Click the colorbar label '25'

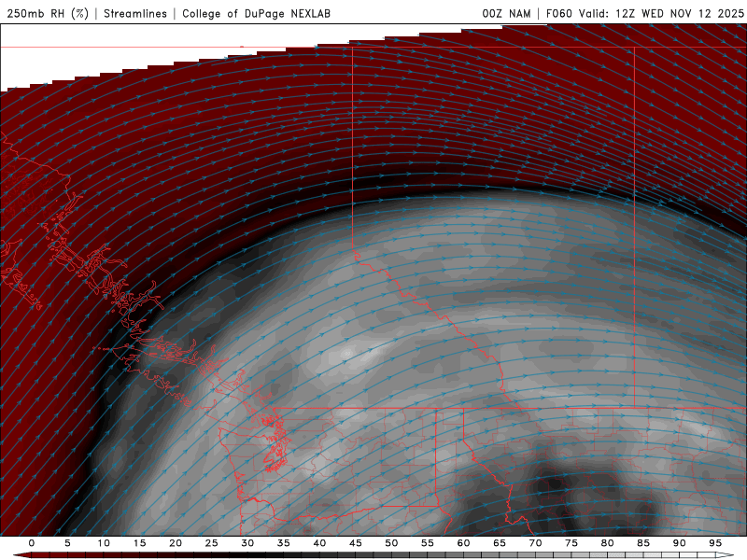coord(212,543)
